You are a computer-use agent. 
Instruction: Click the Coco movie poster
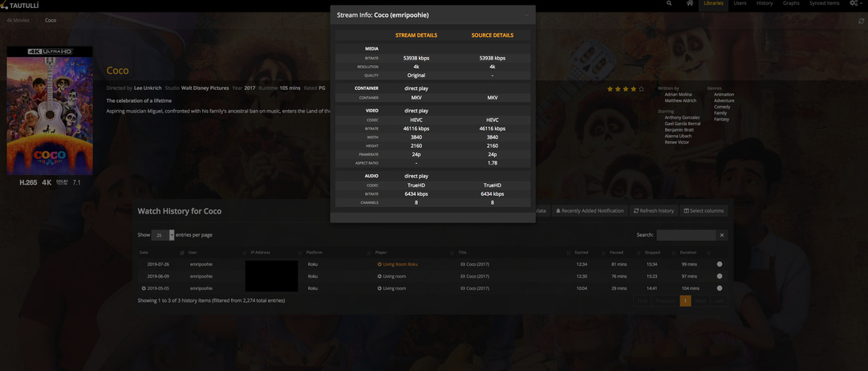(x=50, y=111)
